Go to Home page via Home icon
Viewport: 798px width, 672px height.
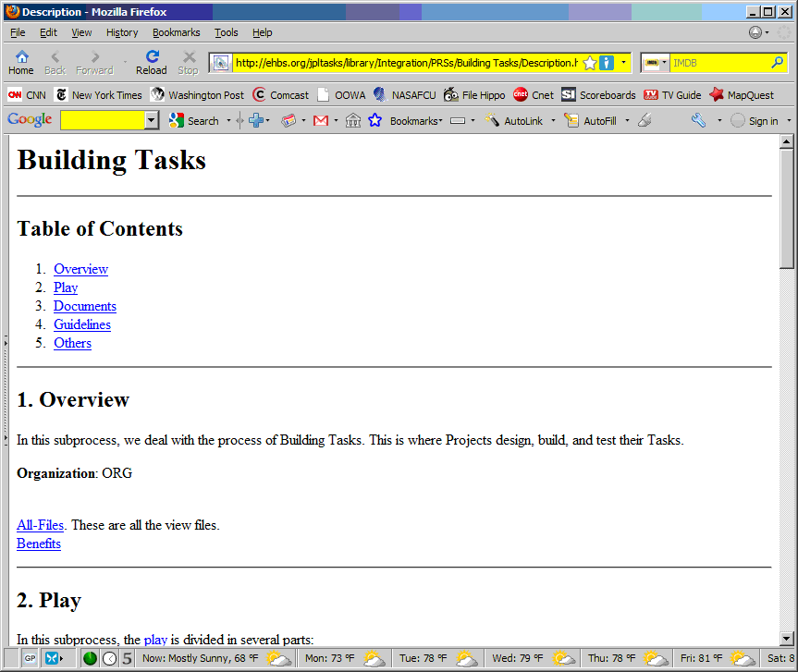pos(21,63)
